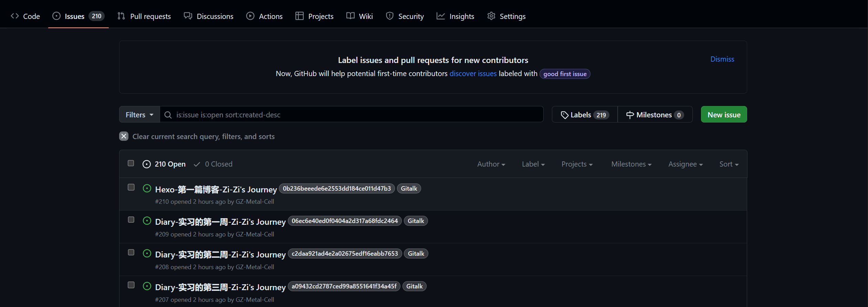Click the search magnifier icon
Screen dimensions: 868x307
[x=168, y=115]
